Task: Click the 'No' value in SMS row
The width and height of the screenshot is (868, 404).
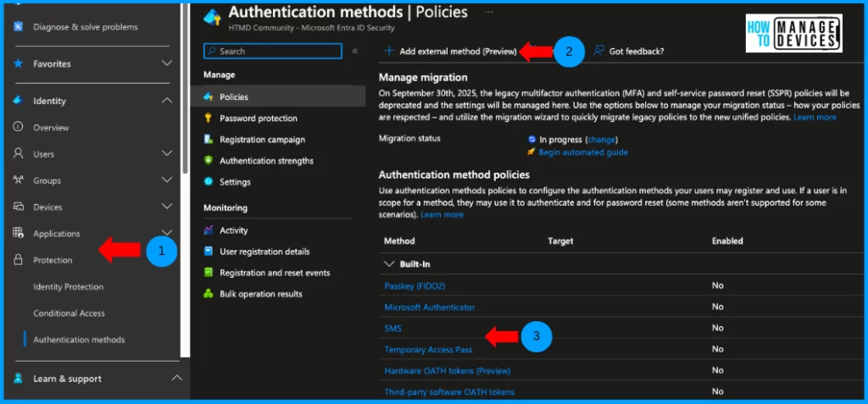Action: [717, 328]
